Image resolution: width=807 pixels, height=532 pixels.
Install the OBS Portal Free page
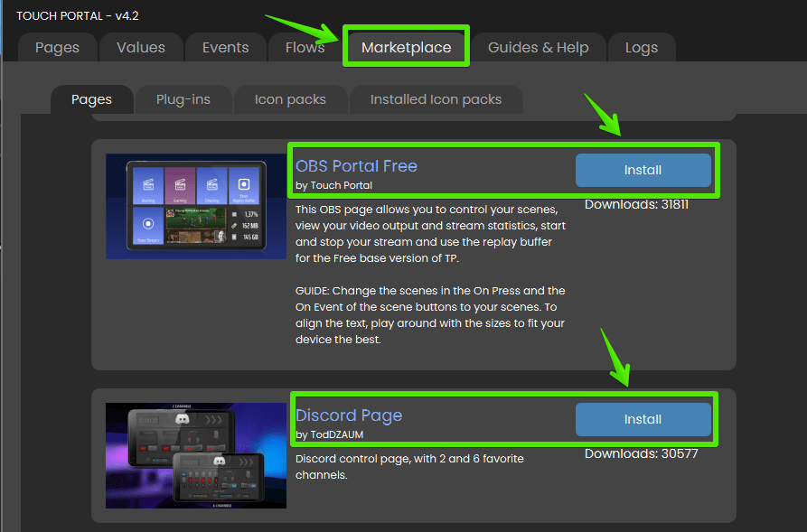[643, 170]
